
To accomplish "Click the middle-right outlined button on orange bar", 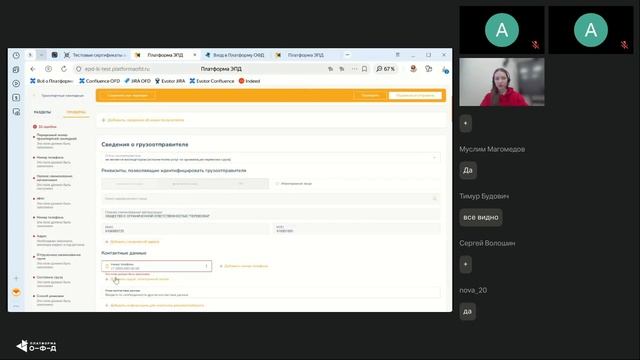I will click(370, 96).
